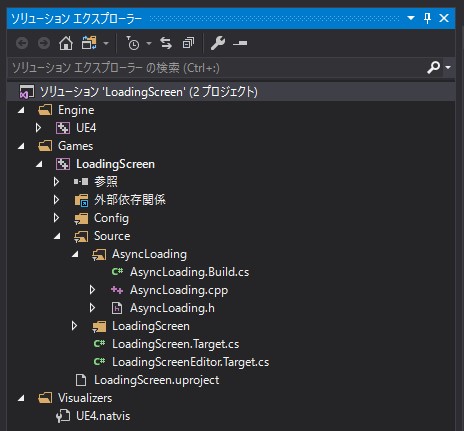
Task: Click the Back navigation arrow in toolbar
Action: [x=22, y=43]
